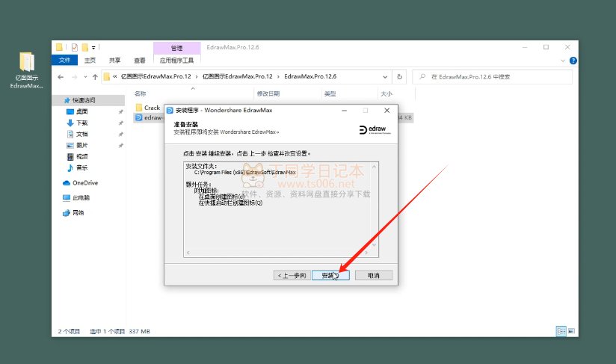Open recent locations dropdown arrow

click(85, 77)
